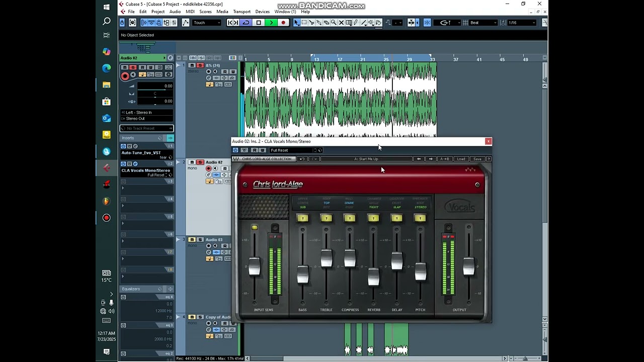Viewport: 644px width, 362px height.
Task: Mute the Audio 03 track
Action: 192,240
